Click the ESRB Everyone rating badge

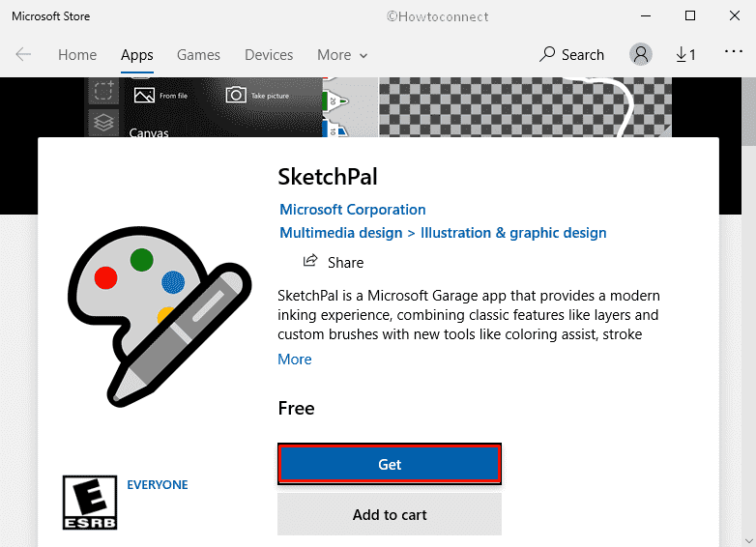click(x=89, y=503)
